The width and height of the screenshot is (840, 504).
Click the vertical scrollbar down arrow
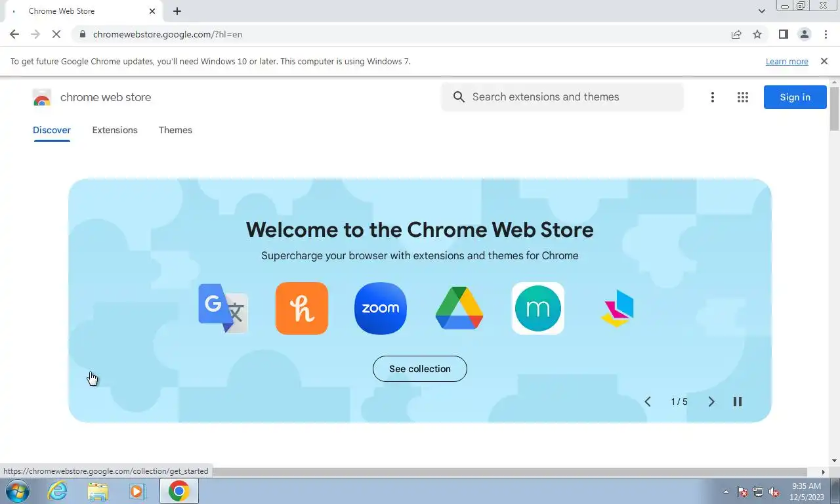834,461
